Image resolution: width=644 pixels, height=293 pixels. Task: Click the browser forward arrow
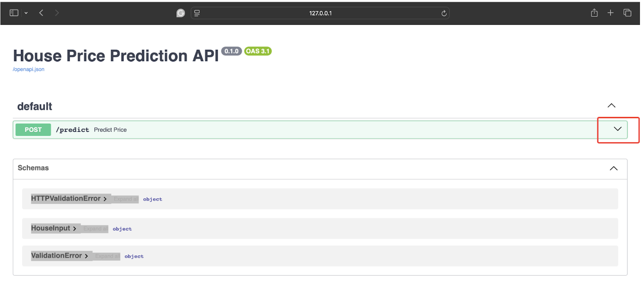coord(57,13)
